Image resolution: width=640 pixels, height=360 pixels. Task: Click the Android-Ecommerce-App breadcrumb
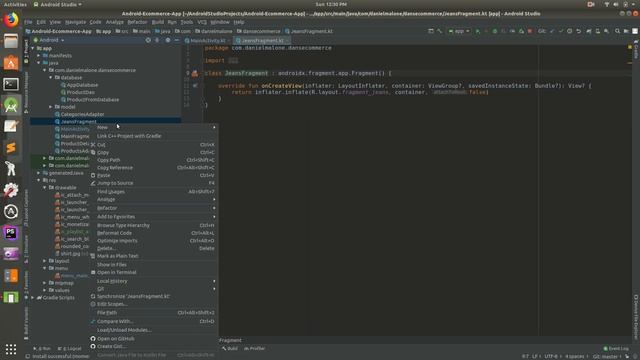[x=58, y=31]
